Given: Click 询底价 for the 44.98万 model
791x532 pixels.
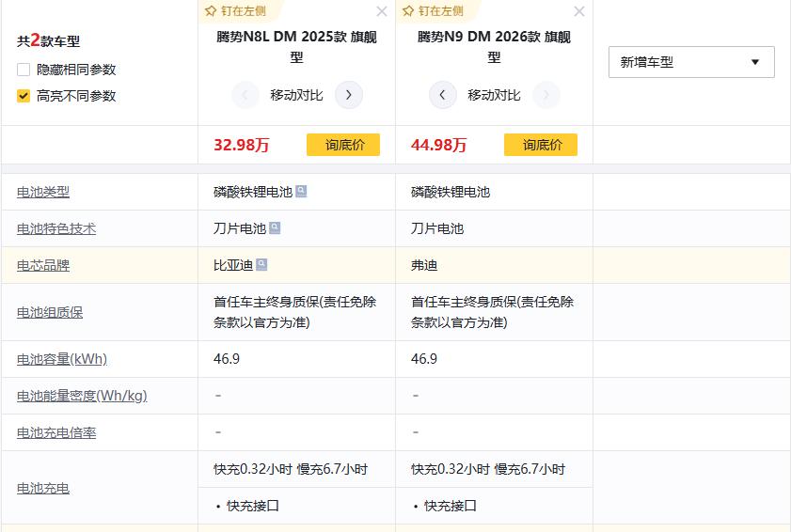Looking at the screenshot, I should (x=540, y=145).
